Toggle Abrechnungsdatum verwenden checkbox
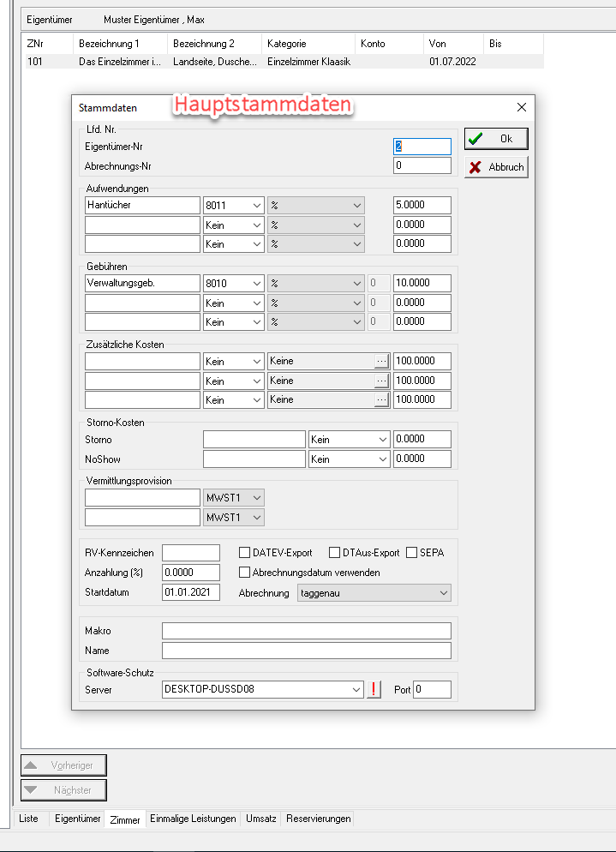616x852 pixels. pos(244,573)
